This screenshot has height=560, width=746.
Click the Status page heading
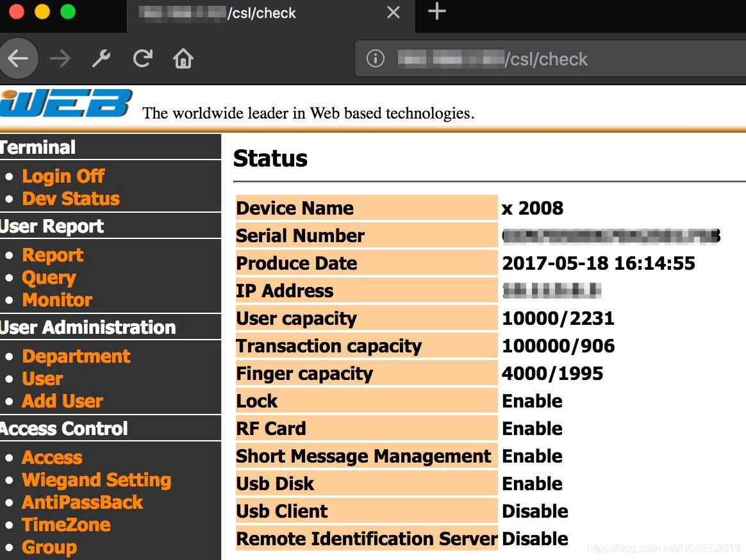pyautogui.click(x=270, y=158)
